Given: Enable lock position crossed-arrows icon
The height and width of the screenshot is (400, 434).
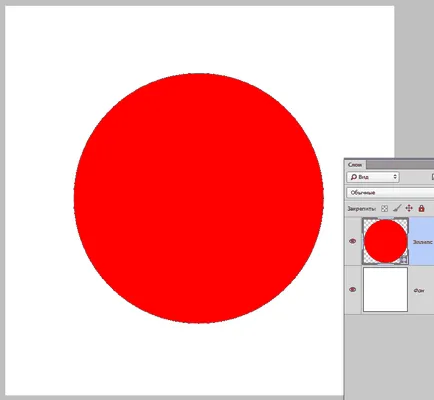Looking at the screenshot, I should (409, 209).
